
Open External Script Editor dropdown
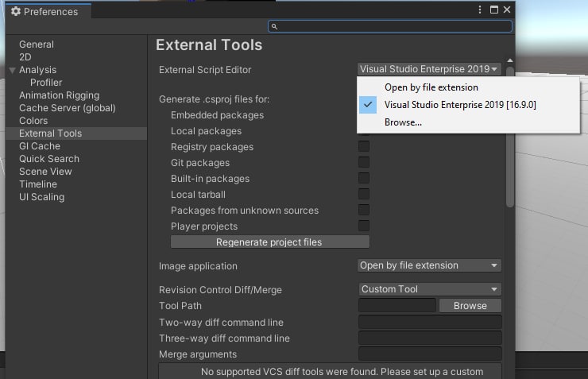click(429, 69)
